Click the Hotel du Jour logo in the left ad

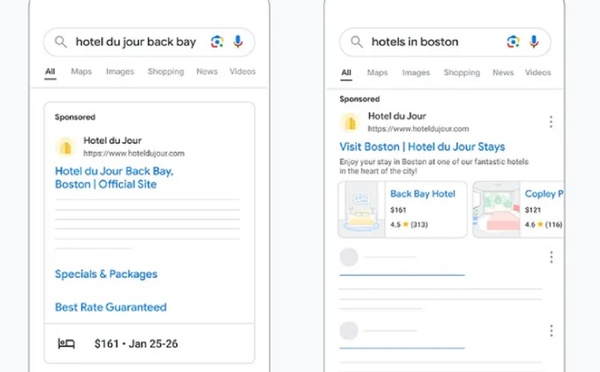(65, 147)
